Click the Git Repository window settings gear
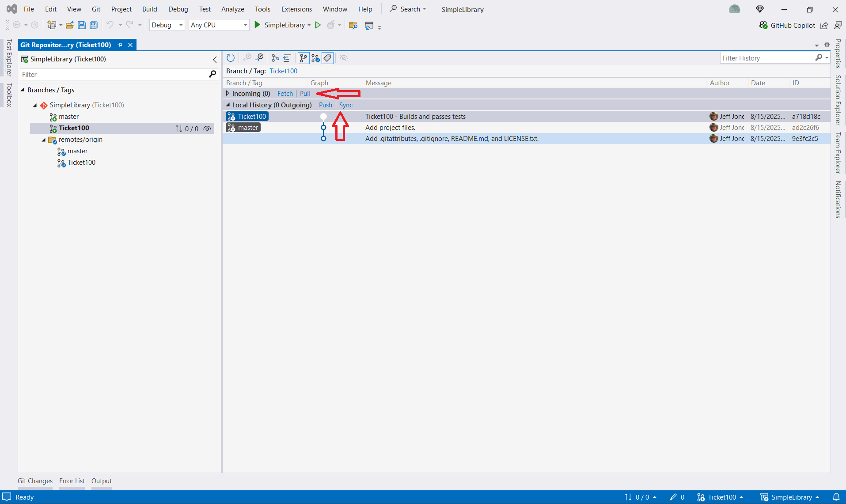The width and height of the screenshot is (846, 504). (x=827, y=45)
